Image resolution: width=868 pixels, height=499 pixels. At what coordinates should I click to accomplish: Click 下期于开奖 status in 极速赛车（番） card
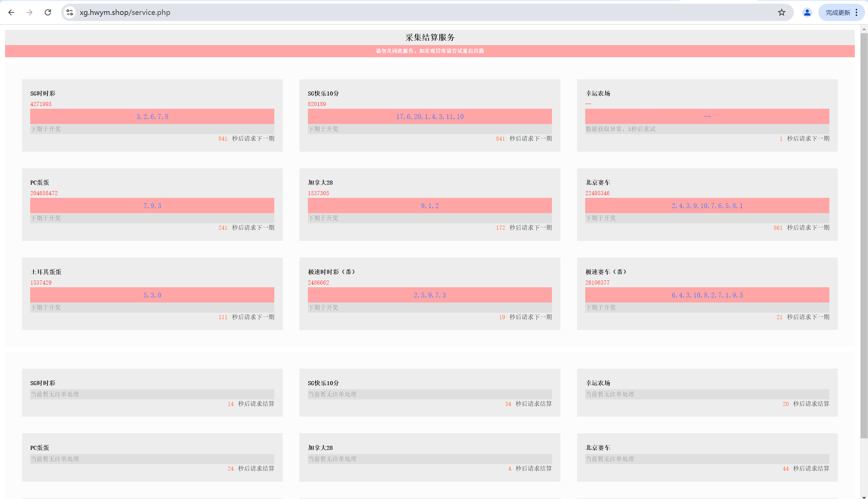click(x=600, y=308)
